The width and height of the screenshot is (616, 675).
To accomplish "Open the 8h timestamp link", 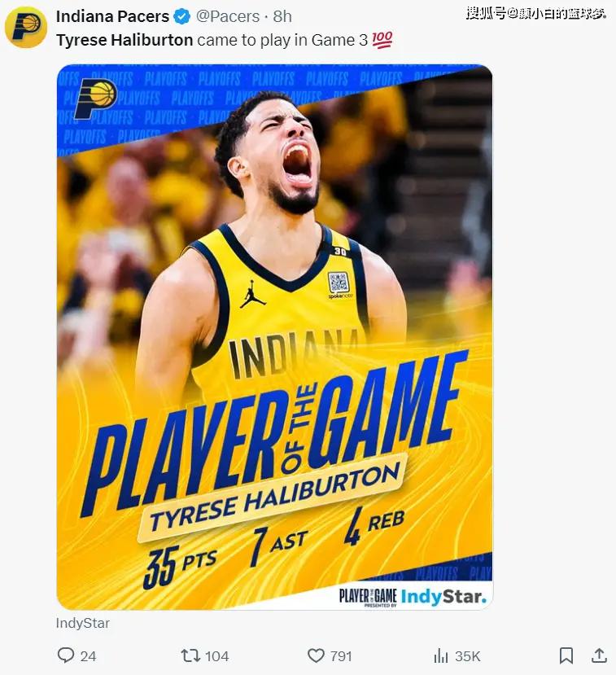I will (x=282, y=16).
